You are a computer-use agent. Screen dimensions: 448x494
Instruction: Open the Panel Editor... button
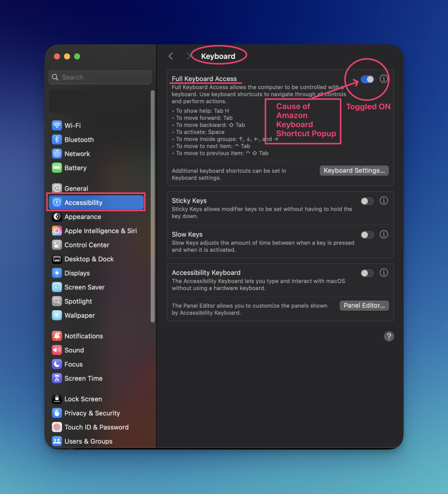pos(364,305)
